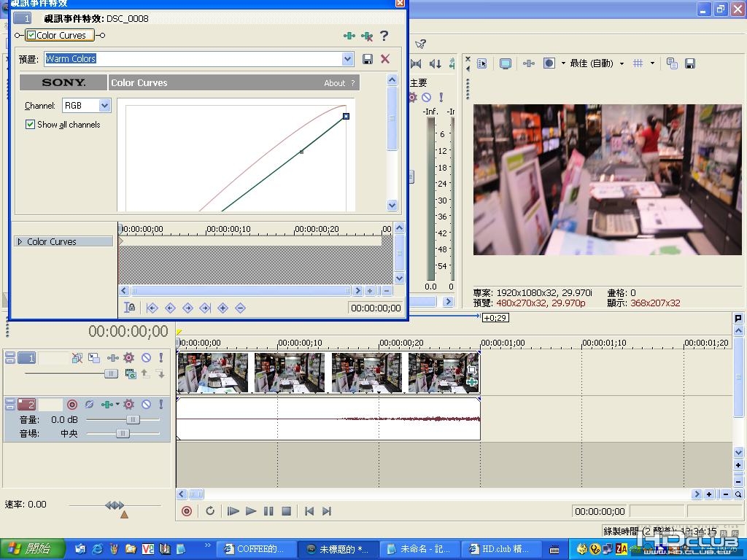Image resolution: width=747 pixels, height=560 pixels.
Task: Uncheck Show all channels
Action: pos(31,125)
